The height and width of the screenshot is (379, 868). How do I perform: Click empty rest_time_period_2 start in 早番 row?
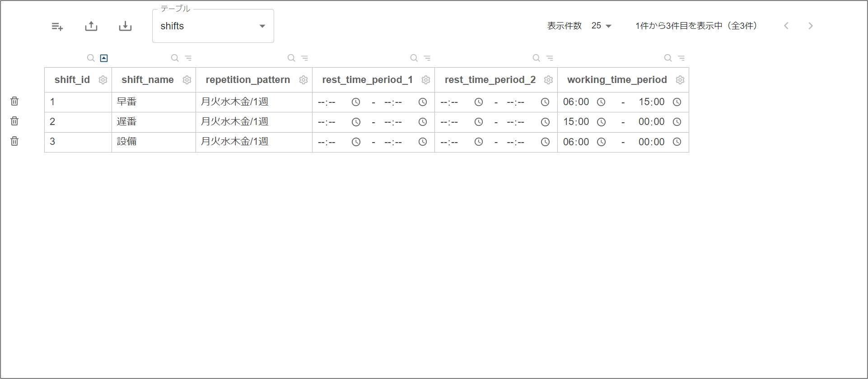pyautogui.click(x=449, y=102)
